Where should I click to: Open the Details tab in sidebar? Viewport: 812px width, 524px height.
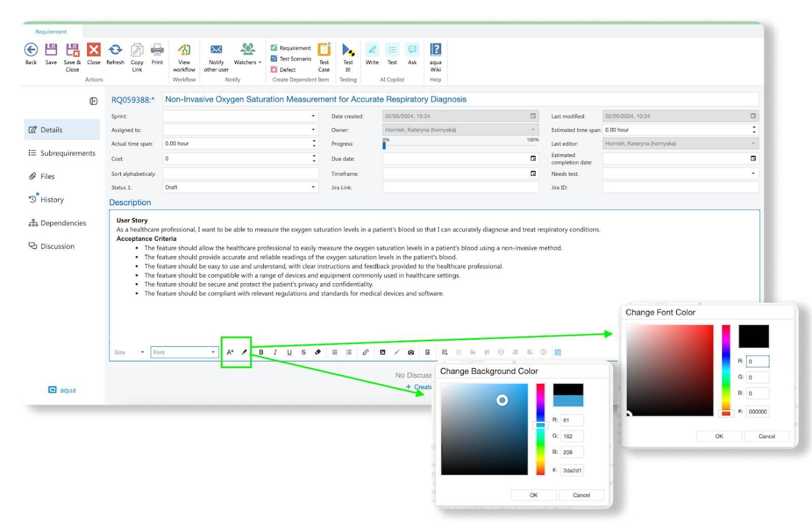point(62,129)
